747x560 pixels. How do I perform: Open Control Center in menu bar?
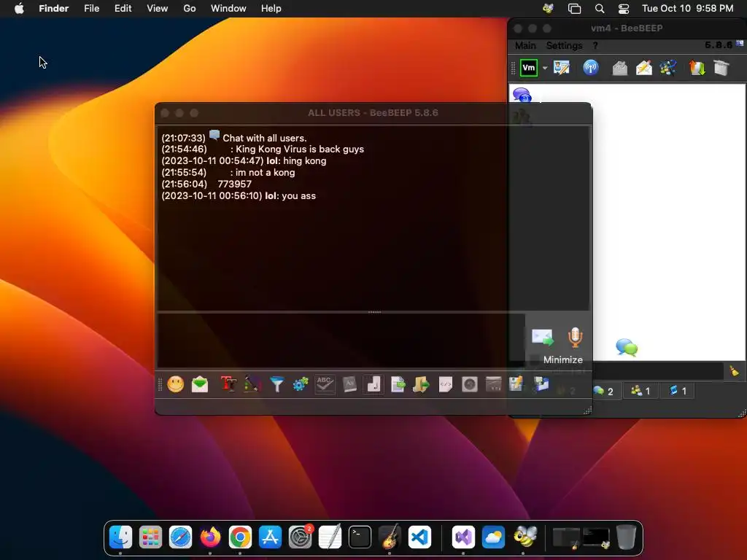click(624, 9)
